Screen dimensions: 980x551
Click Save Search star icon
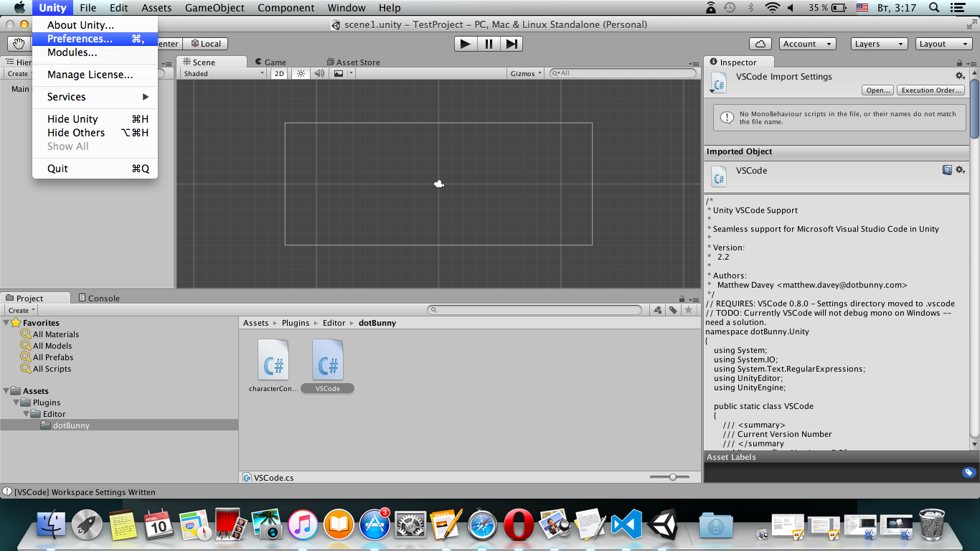click(689, 310)
